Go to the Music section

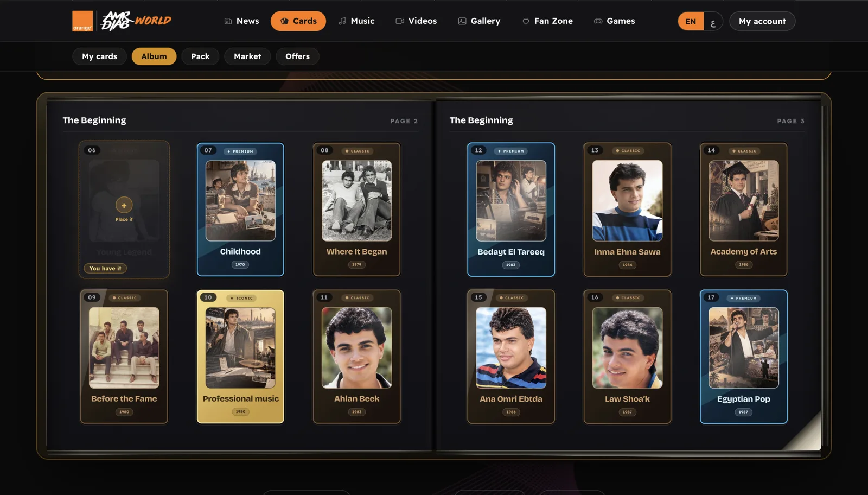[356, 21]
